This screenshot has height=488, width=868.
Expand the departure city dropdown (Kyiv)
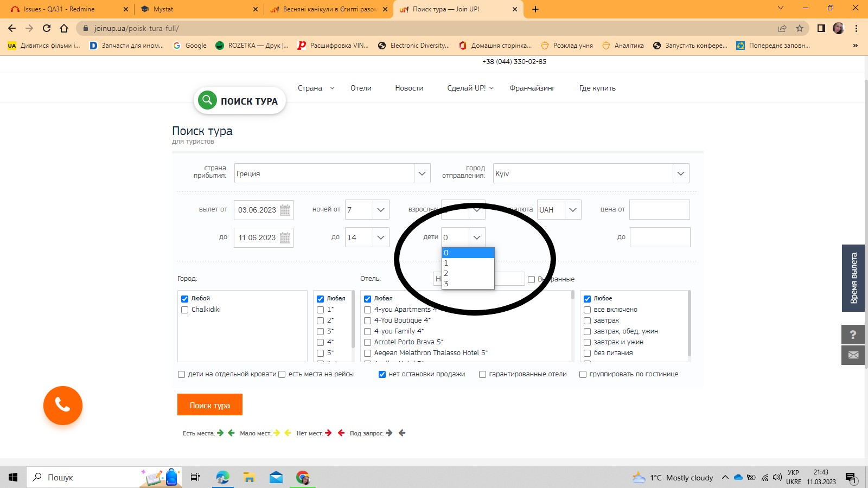tap(680, 174)
